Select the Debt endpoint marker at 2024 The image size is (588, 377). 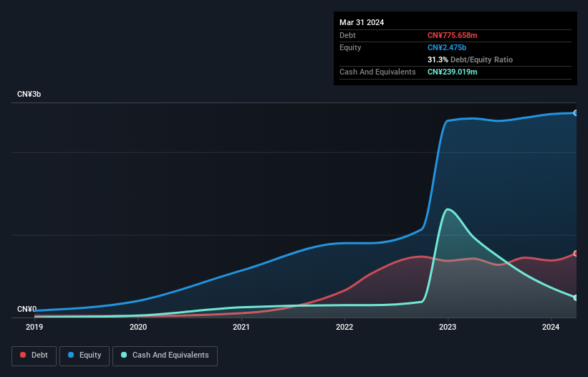pos(576,254)
